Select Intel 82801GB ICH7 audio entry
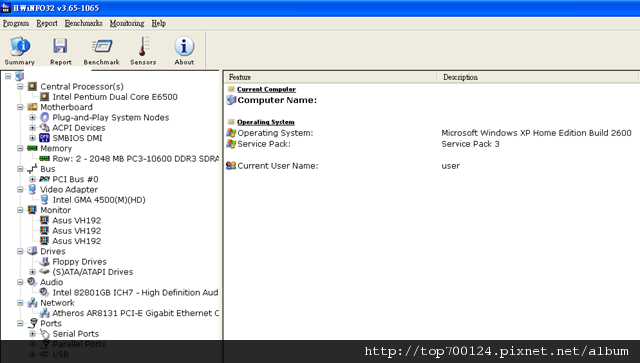This screenshot has width=640, height=363. (136, 292)
